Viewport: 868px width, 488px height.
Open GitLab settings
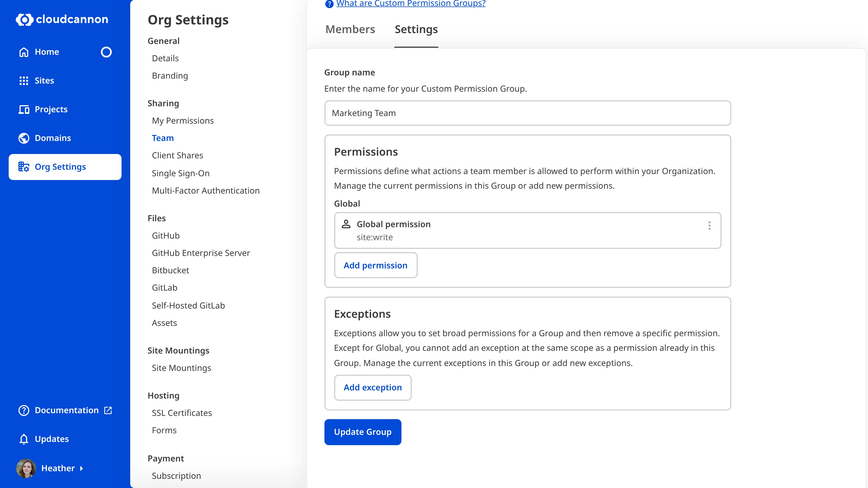pos(164,288)
